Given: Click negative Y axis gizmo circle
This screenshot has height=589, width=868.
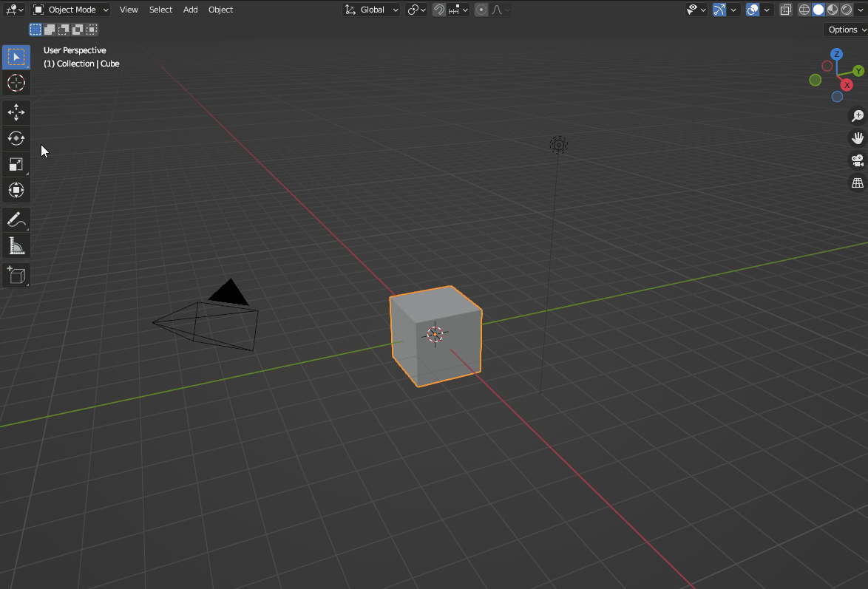Looking at the screenshot, I should (x=816, y=81).
